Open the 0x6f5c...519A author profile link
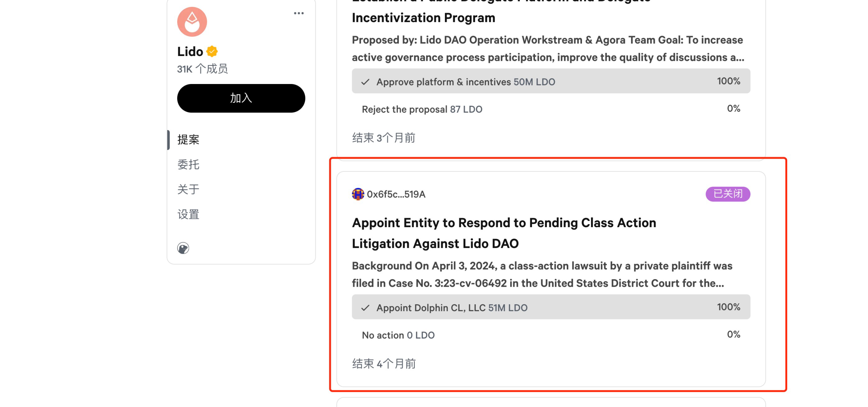Image resolution: width=868 pixels, height=407 pixels. [396, 194]
